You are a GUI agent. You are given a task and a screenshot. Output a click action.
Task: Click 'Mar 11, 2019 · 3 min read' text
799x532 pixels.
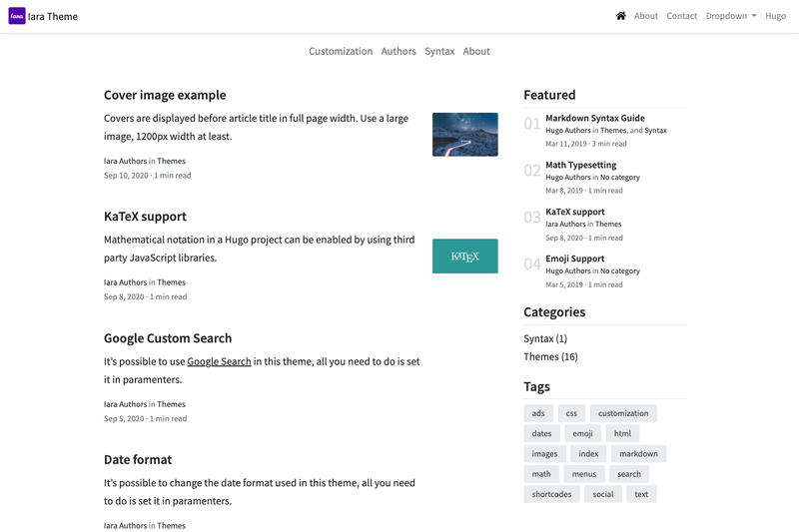click(586, 144)
